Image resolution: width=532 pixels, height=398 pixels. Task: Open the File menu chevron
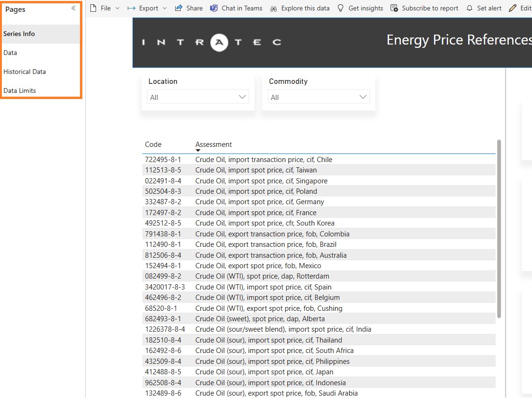117,8
